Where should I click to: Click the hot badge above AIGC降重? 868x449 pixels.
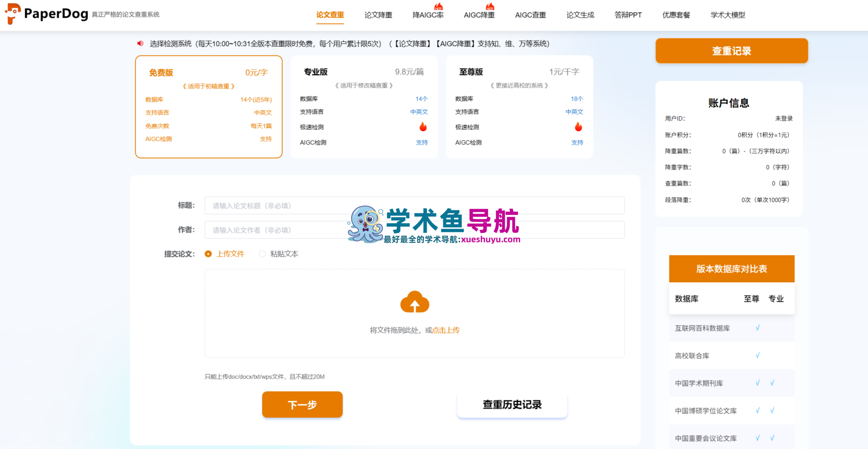coord(490,6)
